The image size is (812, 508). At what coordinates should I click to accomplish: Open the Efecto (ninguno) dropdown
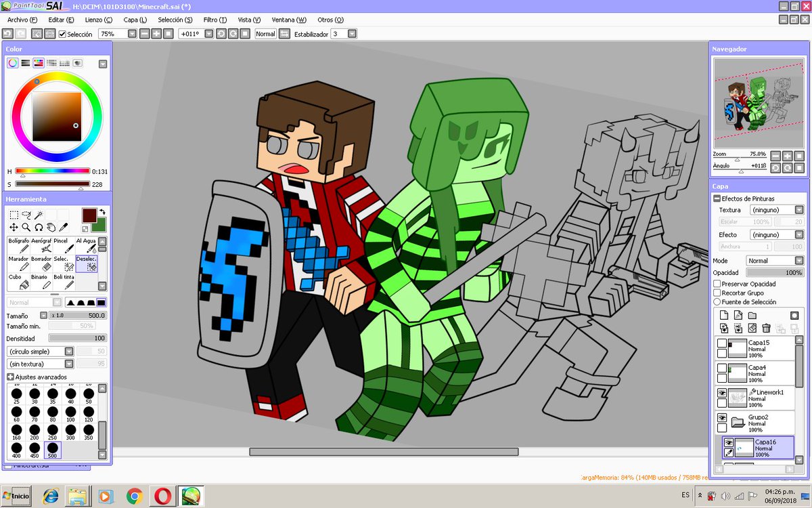click(x=799, y=235)
